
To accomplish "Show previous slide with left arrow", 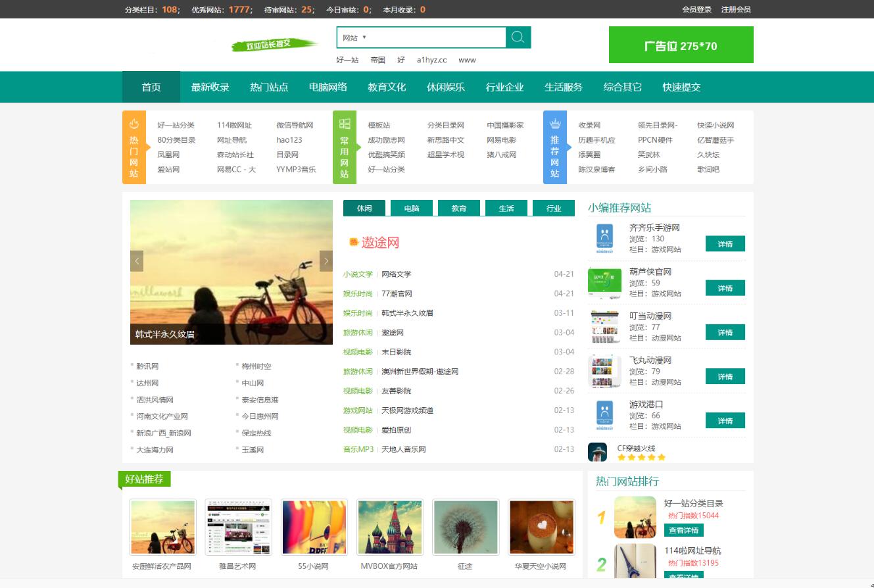I will [137, 261].
